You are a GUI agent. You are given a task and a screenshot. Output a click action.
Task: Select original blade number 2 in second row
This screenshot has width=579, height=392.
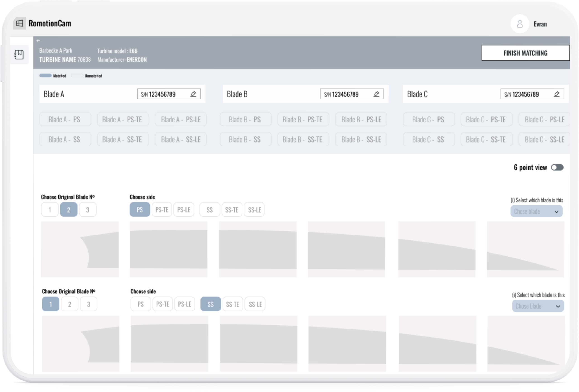(69, 304)
